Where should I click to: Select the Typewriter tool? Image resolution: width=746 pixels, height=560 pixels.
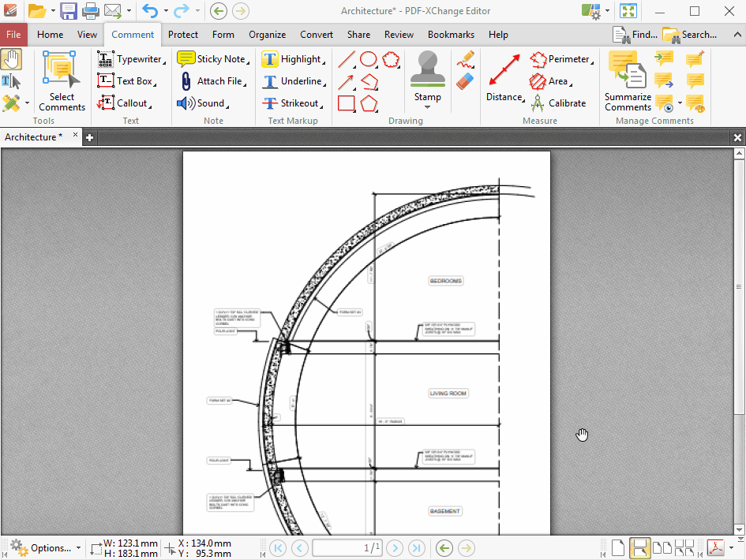pyautogui.click(x=130, y=59)
